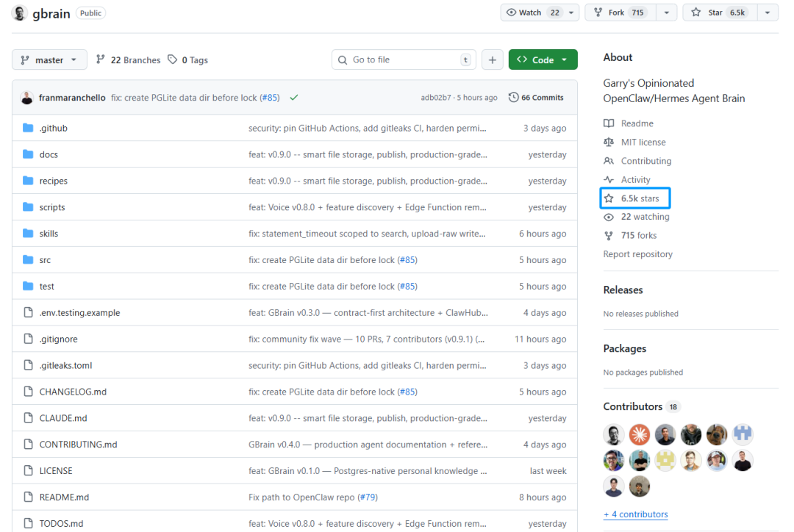
Task: Expand the Star lists dropdown arrow
Action: click(767, 12)
